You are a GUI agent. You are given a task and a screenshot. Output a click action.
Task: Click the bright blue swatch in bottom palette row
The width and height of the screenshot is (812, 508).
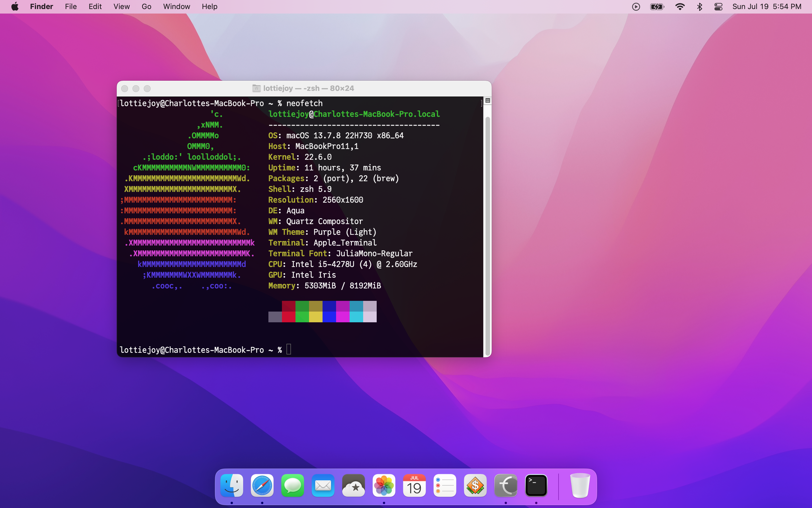click(329, 317)
